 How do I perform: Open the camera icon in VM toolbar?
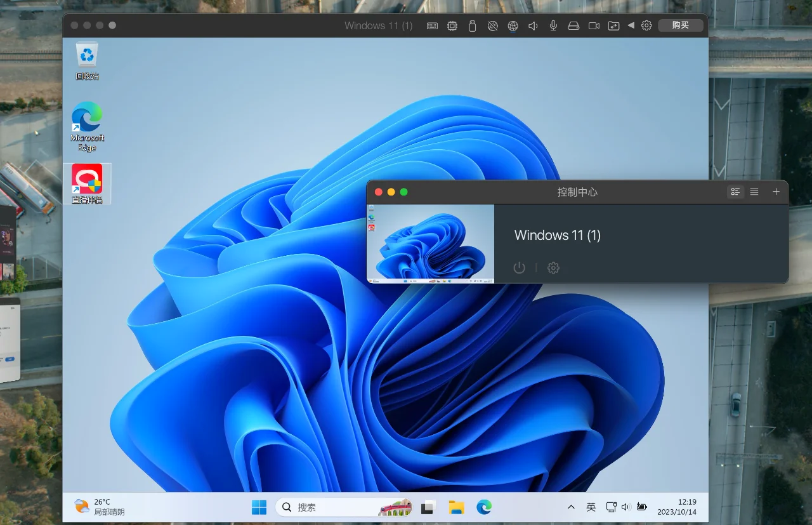[x=594, y=26]
